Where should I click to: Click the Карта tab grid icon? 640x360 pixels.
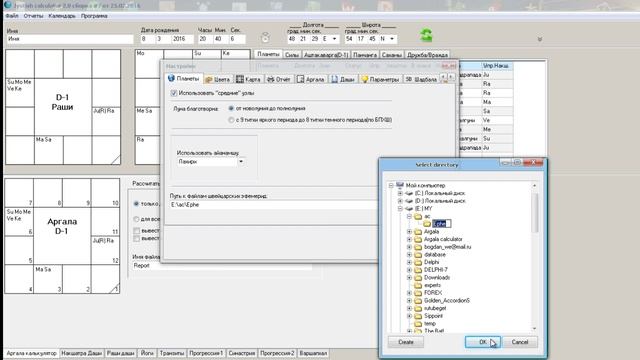tap(240, 79)
